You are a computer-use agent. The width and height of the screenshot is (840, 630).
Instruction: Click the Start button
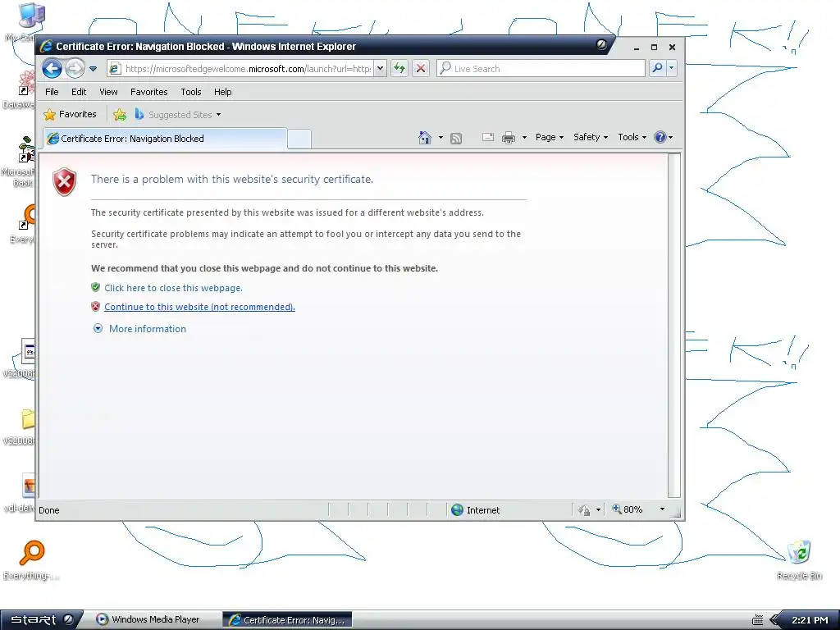(x=42, y=619)
